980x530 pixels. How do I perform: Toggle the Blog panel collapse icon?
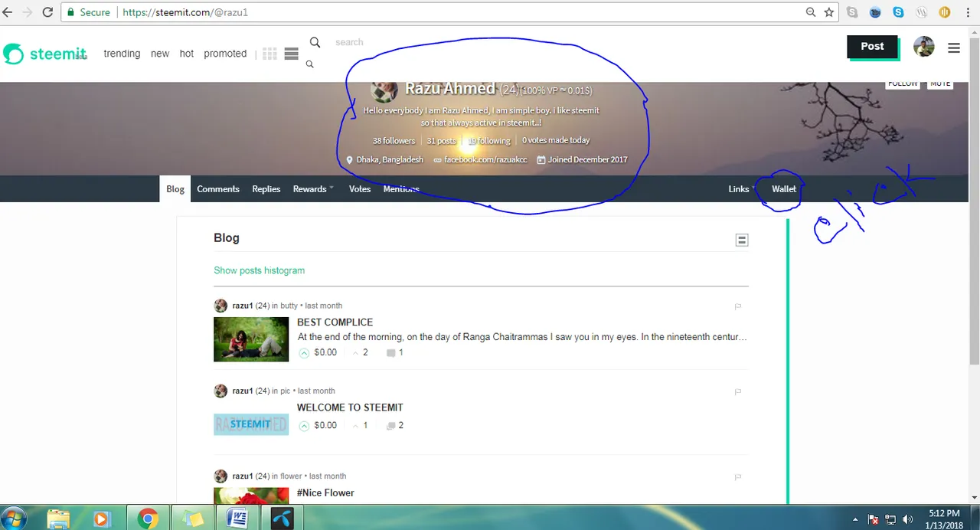pos(742,240)
